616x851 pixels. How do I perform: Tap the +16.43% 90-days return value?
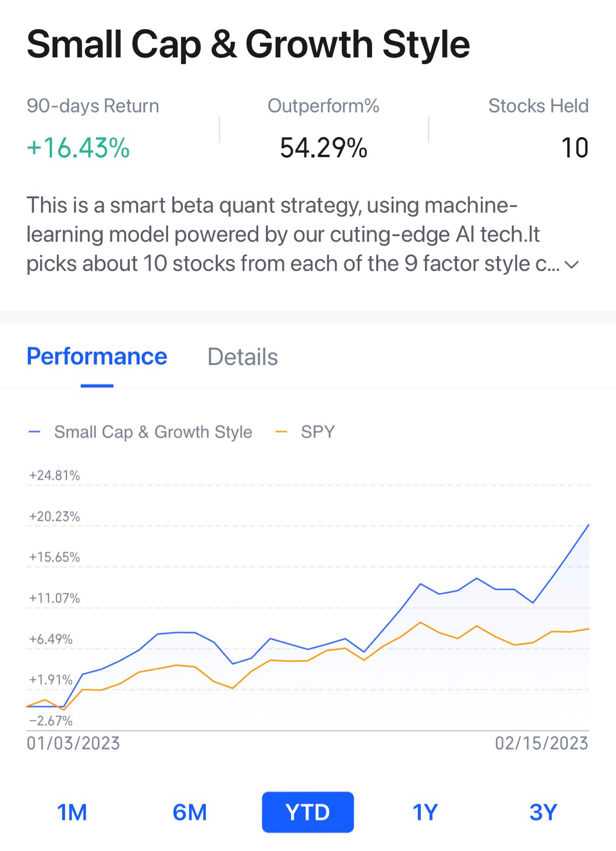78,148
